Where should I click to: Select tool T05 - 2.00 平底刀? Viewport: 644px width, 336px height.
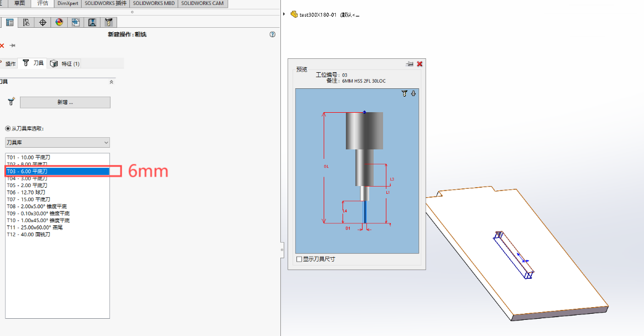tap(57, 185)
